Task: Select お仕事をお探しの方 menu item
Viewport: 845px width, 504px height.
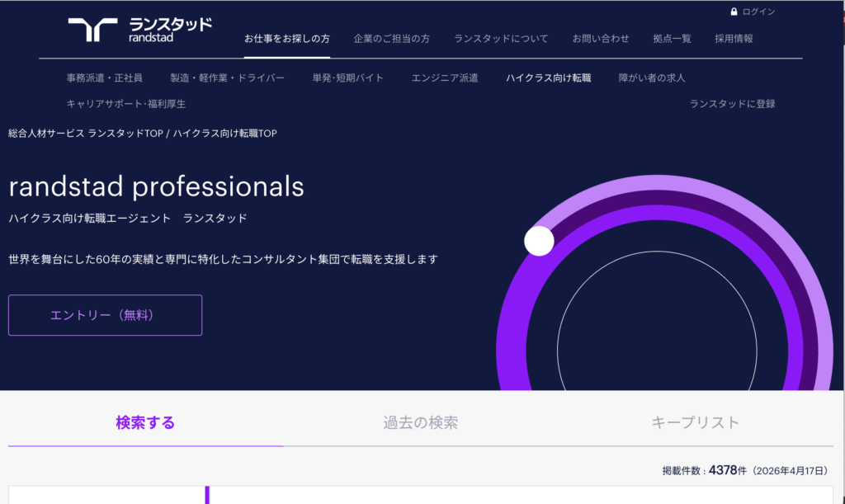Action: (x=287, y=39)
